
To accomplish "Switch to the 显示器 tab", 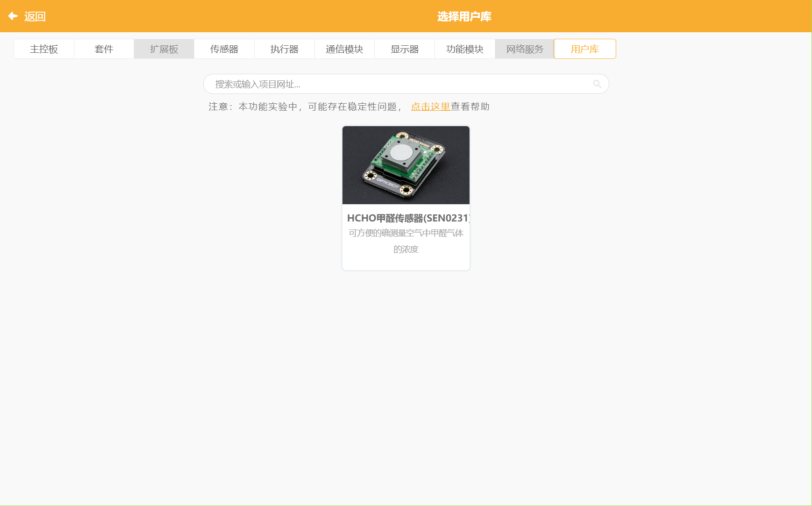I will click(x=405, y=49).
